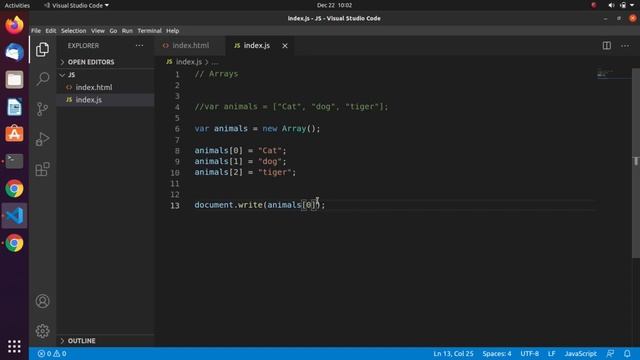This screenshot has width=640, height=360.
Task: Open the Source Control view
Action: [x=42, y=109]
